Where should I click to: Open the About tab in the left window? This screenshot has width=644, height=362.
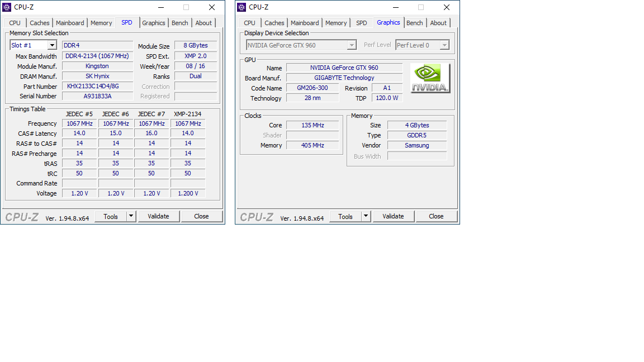point(203,23)
